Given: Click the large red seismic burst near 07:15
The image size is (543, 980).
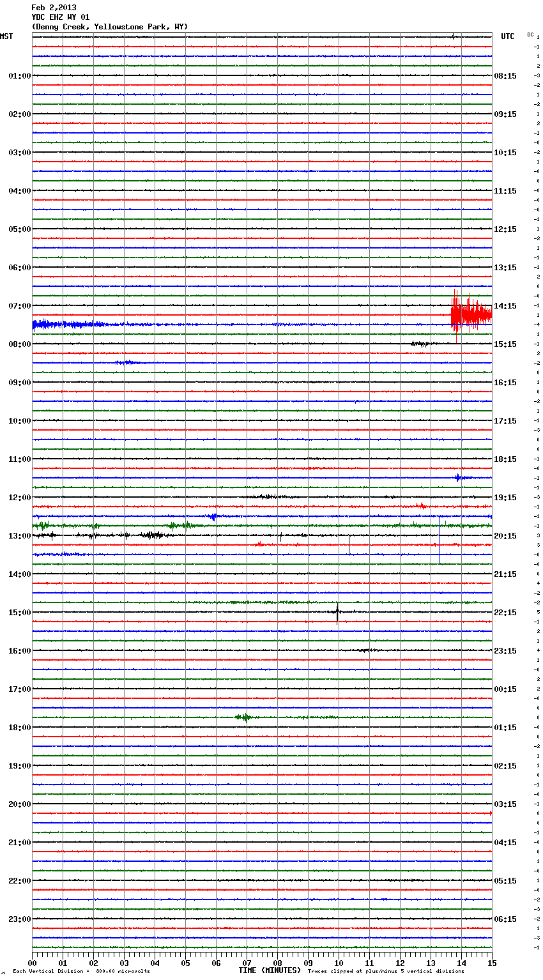Looking at the screenshot, I should tap(471, 314).
